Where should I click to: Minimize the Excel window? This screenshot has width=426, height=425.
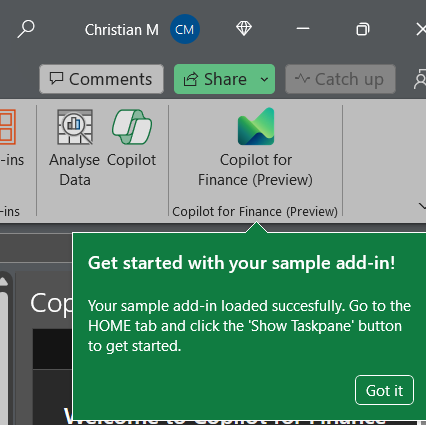pos(303,29)
